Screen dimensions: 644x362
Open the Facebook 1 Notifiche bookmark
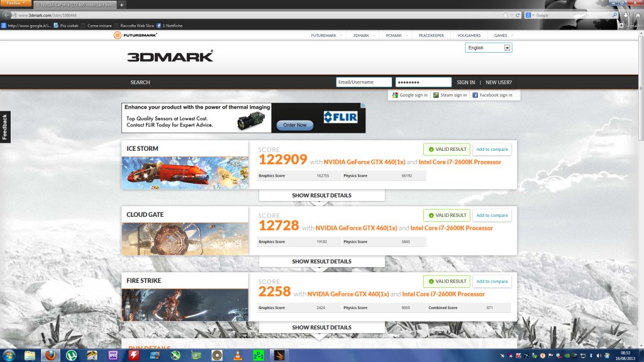pyautogui.click(x=169, y=25)
